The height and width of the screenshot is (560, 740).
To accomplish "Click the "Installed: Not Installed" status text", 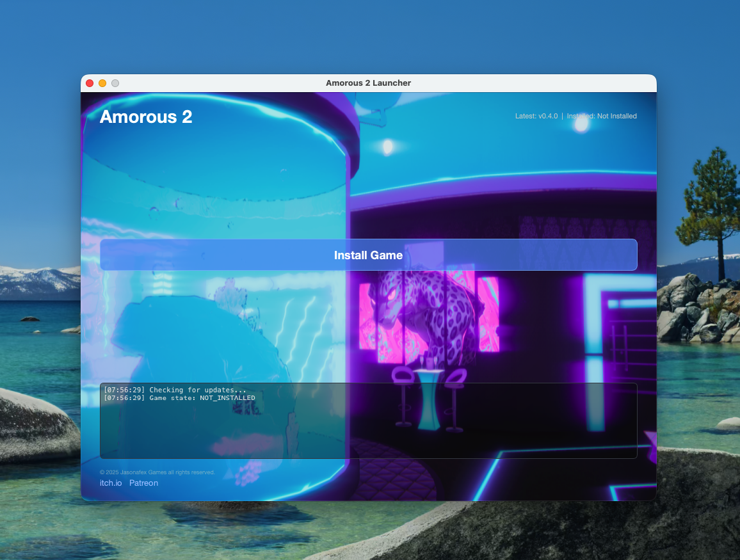I will [602, 116].
